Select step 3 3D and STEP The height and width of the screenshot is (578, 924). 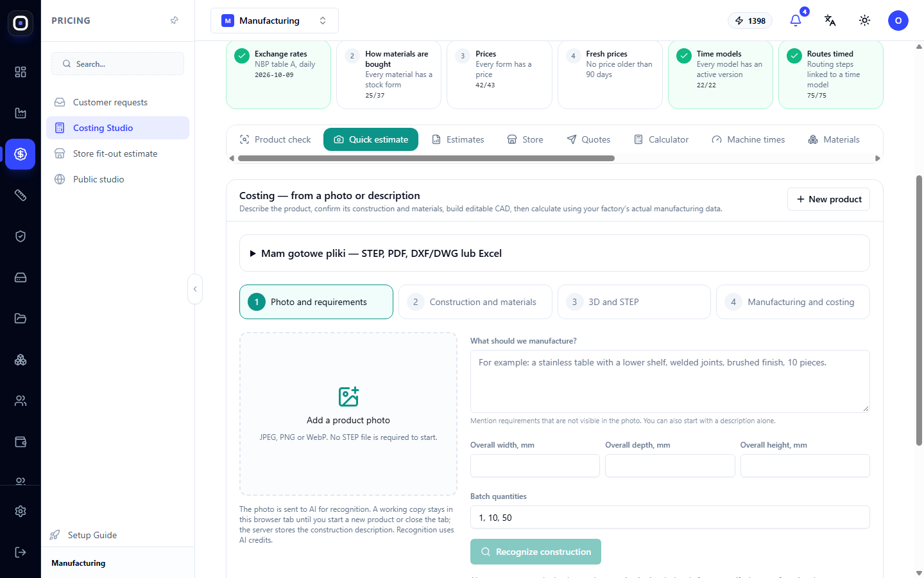pyautogui.click(x=634, y=302)
